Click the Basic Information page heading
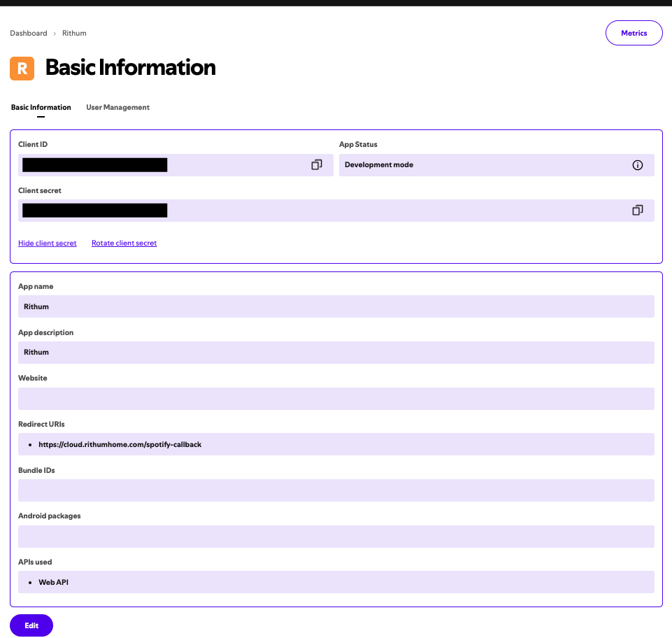This screenshot has height=638, width=672. point(130,67)
